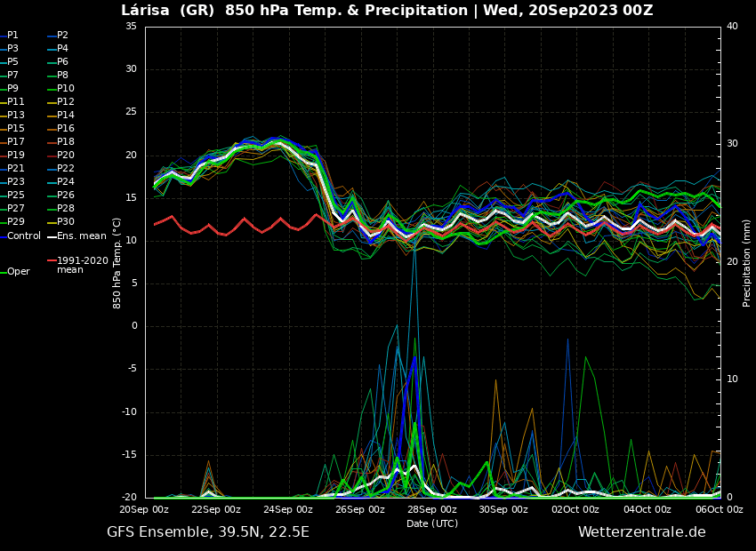
Task: Select the 28Sep 00z date tick
Action: click(432, 510)
